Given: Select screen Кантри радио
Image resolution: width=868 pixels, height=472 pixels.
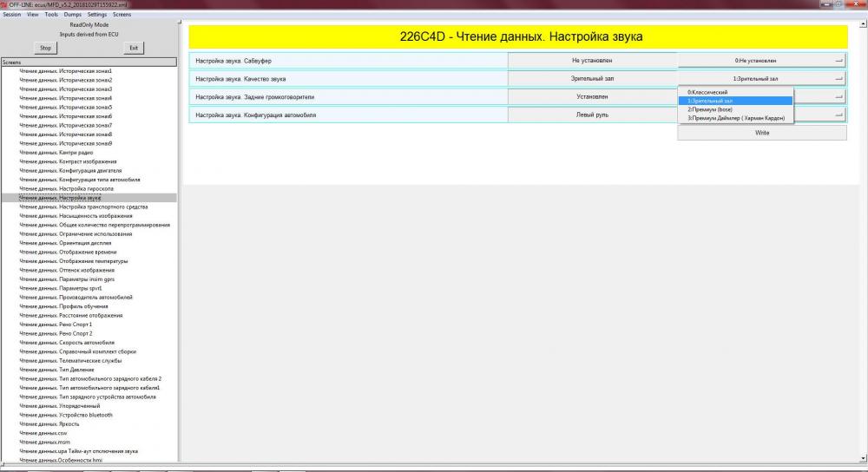Looking at the screenshot, I should click(x=56, y=152).
